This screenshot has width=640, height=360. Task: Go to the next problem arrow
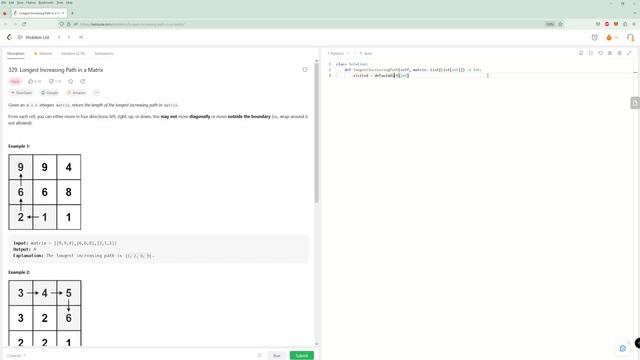pos(69,37)
